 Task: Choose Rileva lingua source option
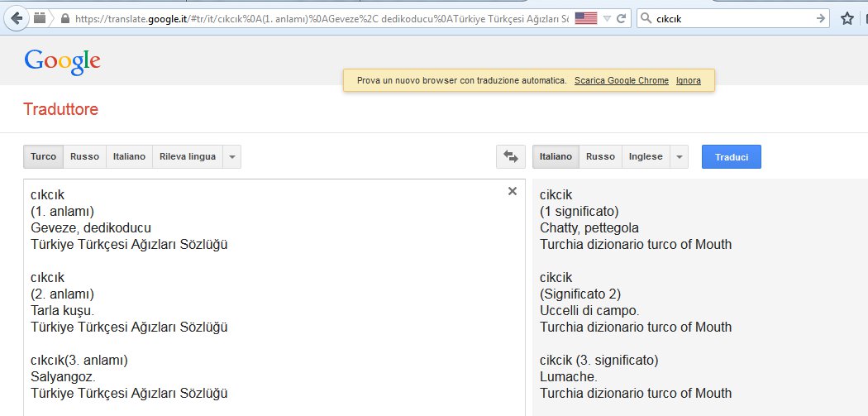point(188,157)
